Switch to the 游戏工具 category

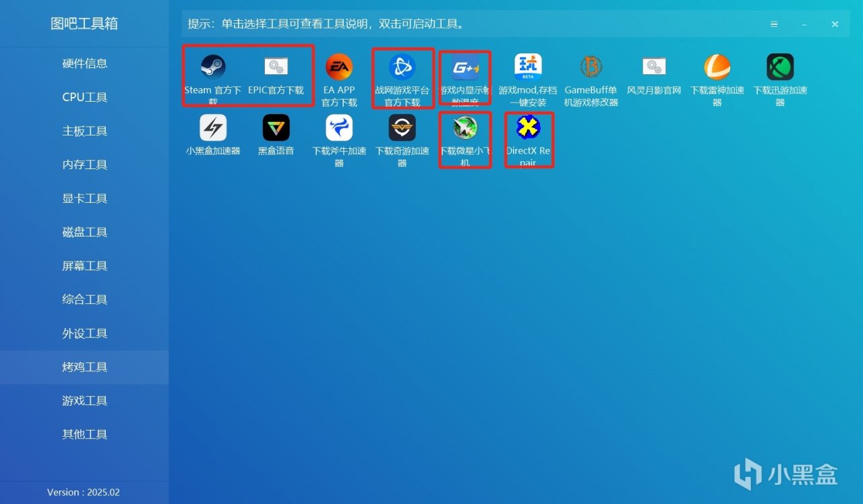(84, 401)
